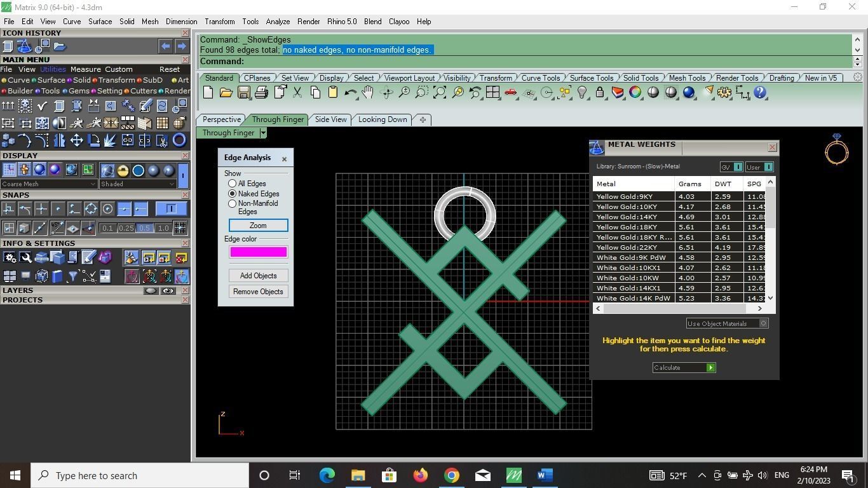Click the blue Help question mark icon
868x488 pixels.
tap(759, 93)
